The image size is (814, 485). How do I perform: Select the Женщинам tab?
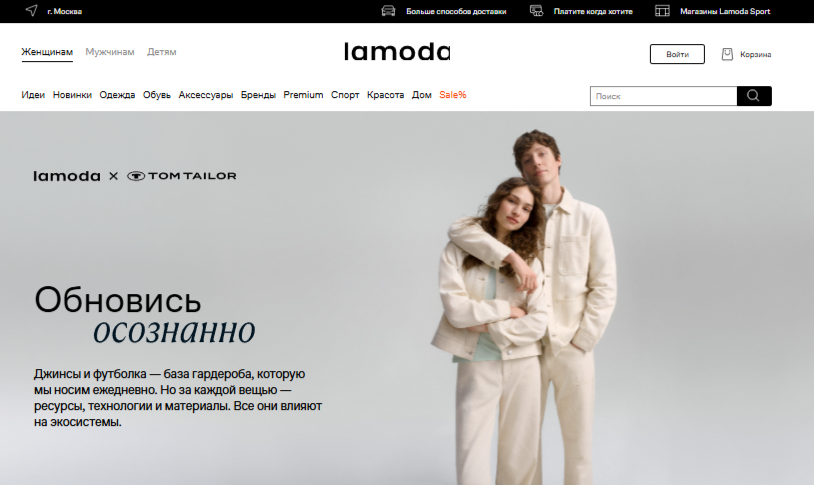[47, 52]
